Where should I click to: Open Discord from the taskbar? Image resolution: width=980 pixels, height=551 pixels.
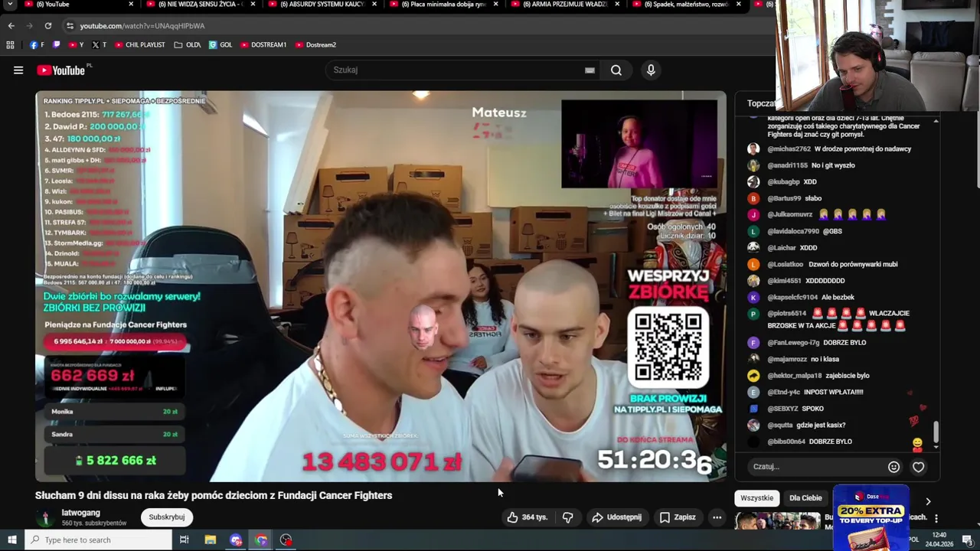[236, 540]
